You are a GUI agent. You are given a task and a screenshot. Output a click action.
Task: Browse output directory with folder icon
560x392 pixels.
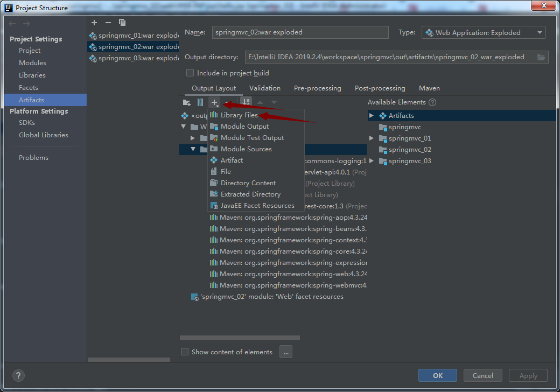541,57
